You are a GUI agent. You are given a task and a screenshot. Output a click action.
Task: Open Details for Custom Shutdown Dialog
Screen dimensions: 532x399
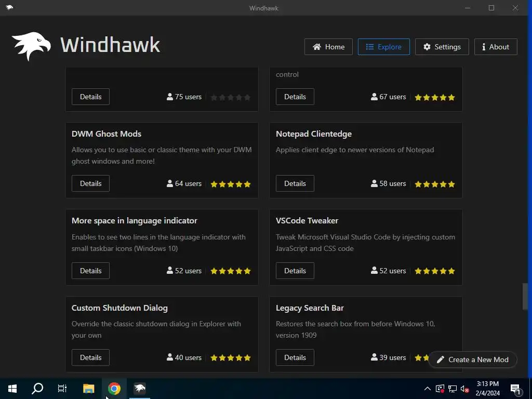[x=90, y=357]
